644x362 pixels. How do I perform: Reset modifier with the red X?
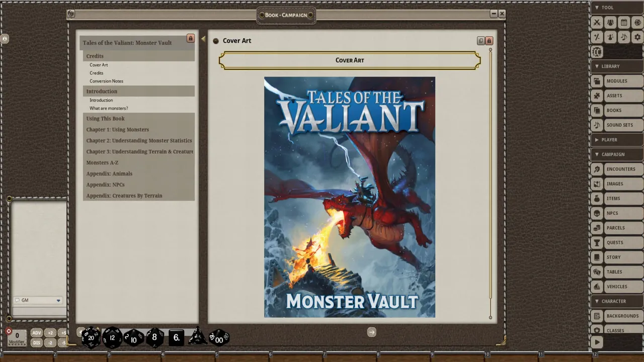(x=9, y=331)
